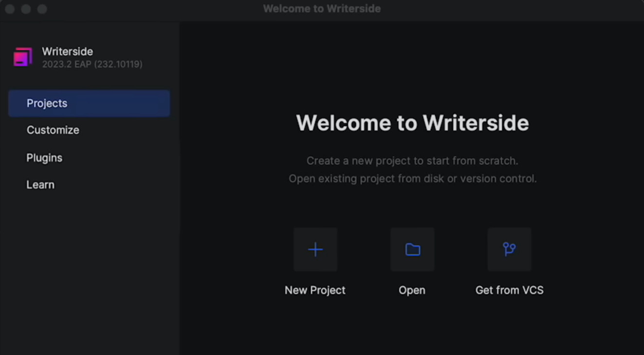Click the New Project plus icon

(315, 249)
